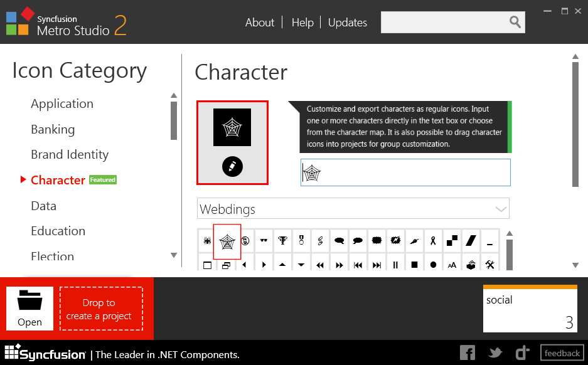Select the spider web character in the grid
This screenshot has width=588, height=365.
(227, 241)
